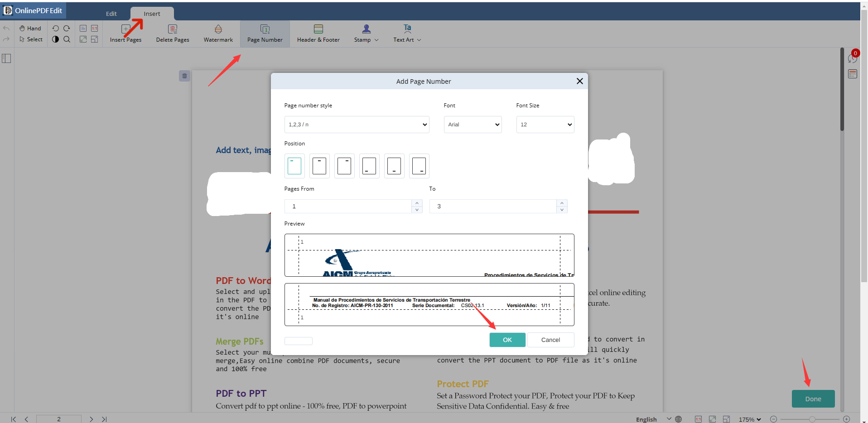
Task: Toggle the left sidebar panel icon
Action: coord(6,58)
